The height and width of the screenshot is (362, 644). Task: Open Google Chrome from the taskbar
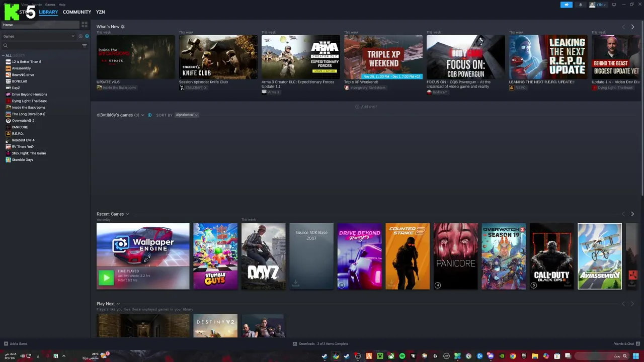tap(513, 356)
